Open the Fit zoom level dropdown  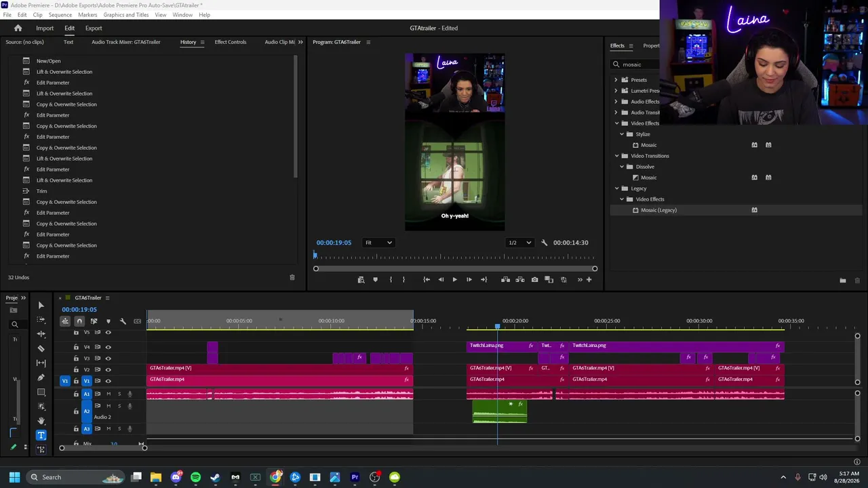(x=378, y=243)
